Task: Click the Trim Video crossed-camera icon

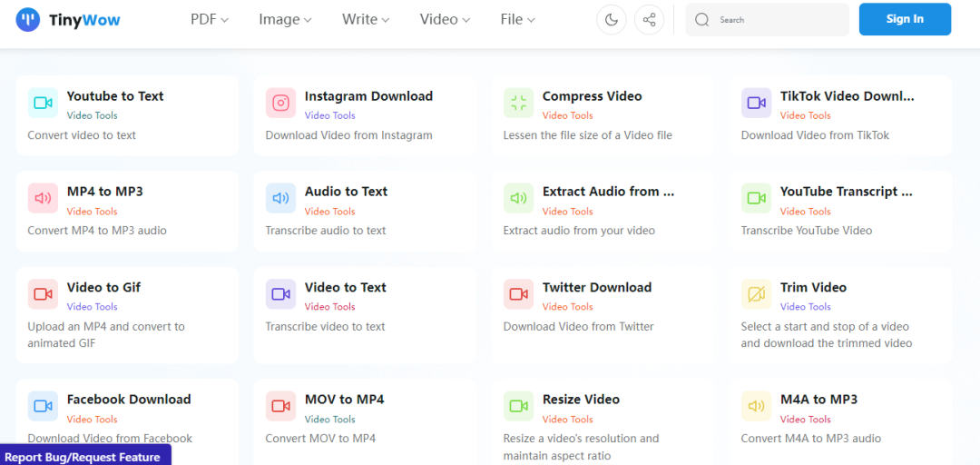Action: coord(756,294)
